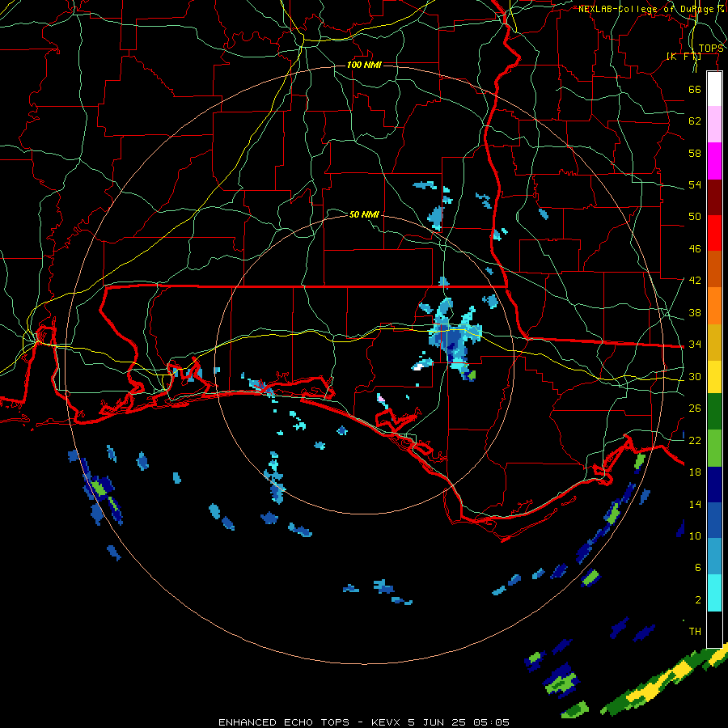Screen dimensions: 728x728
Task: Click the white swatch at the legend's top
Action: pyautogui.click(x=714, y=89)
